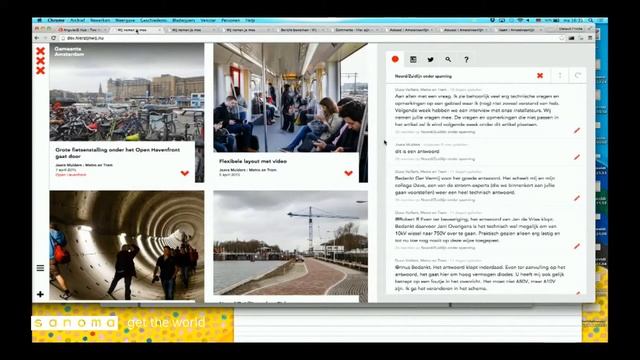Close the 'Noord/Zuidlijn onder spanning' thread with red X
This screenshot has width=640, height=360.
click(540, 76)
